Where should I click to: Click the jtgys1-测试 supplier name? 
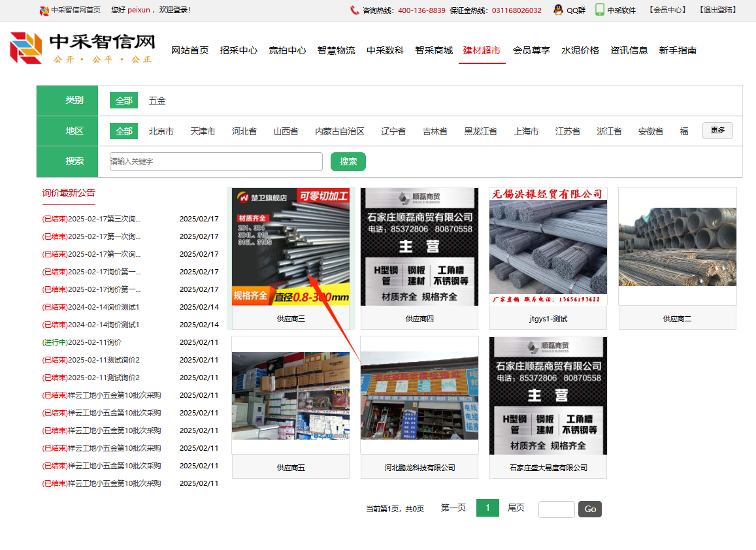(x=548, y=319)
